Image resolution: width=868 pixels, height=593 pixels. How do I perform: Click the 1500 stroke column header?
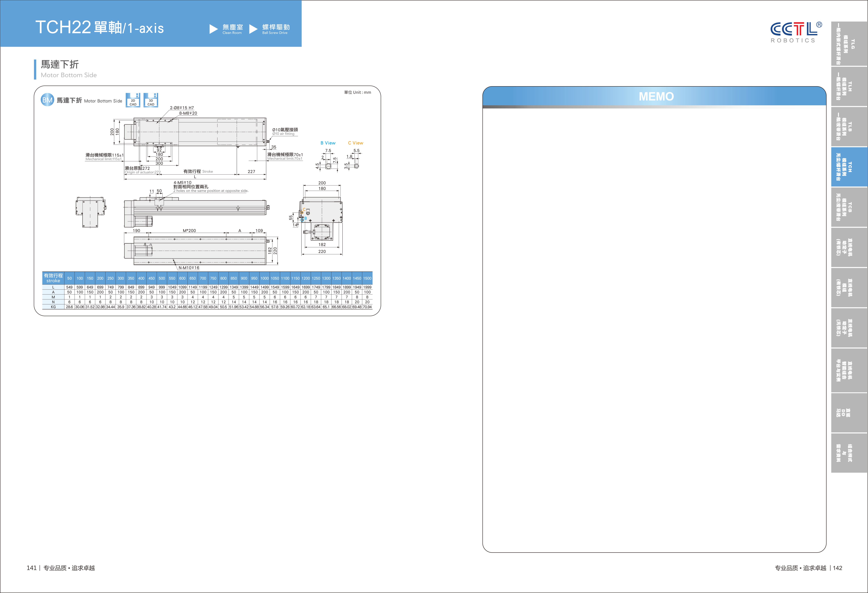click(x=367, y=278)
